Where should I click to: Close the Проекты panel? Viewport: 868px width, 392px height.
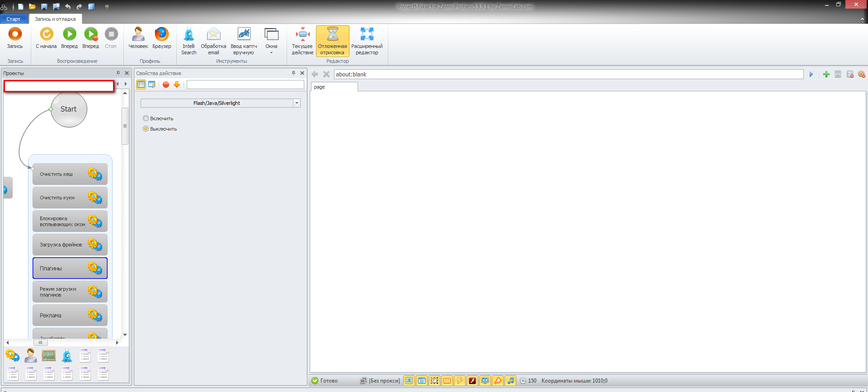click(127, 73)
